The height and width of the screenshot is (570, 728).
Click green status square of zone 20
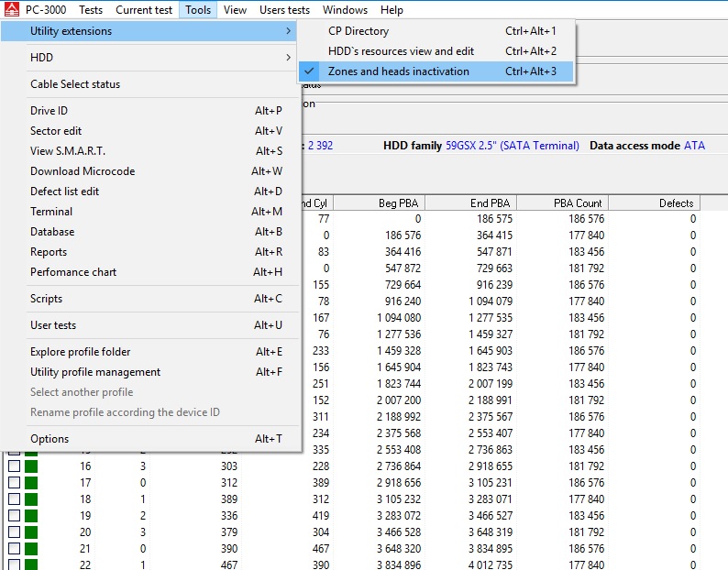click(x=32, y=532)
